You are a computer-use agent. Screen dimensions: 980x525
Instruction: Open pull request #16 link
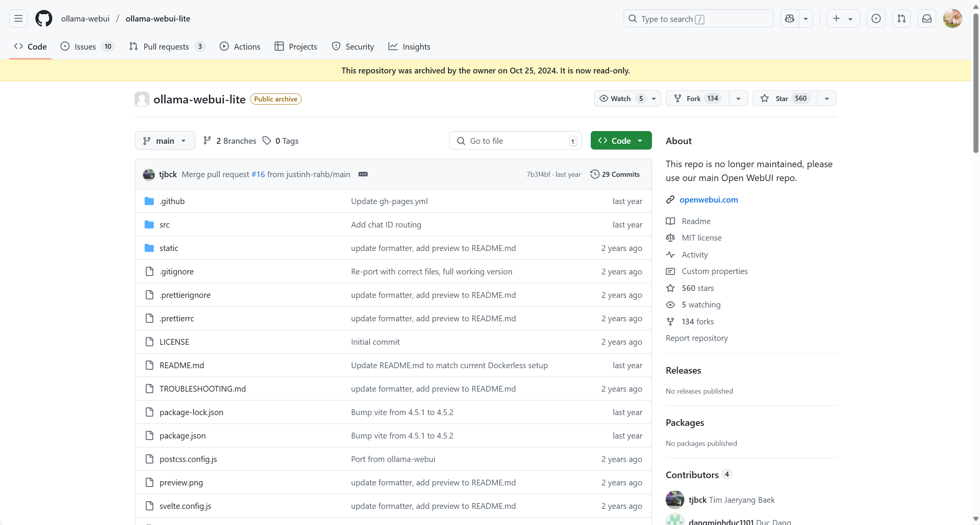pyautogui.click(x=258, y=174)
